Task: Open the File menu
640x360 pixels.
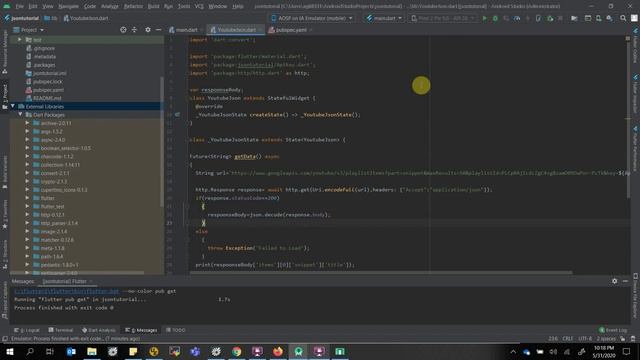Action: click(20, 6)
